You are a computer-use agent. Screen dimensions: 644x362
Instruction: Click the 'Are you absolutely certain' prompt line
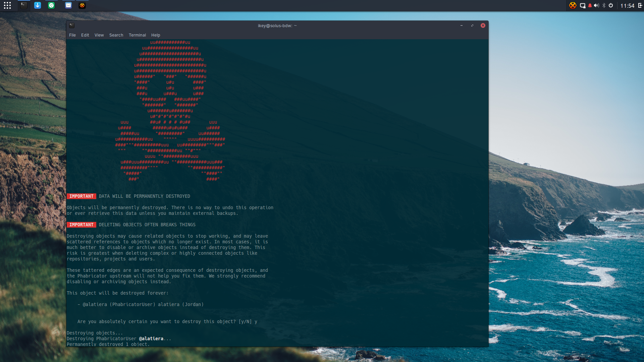click(167, 322)
